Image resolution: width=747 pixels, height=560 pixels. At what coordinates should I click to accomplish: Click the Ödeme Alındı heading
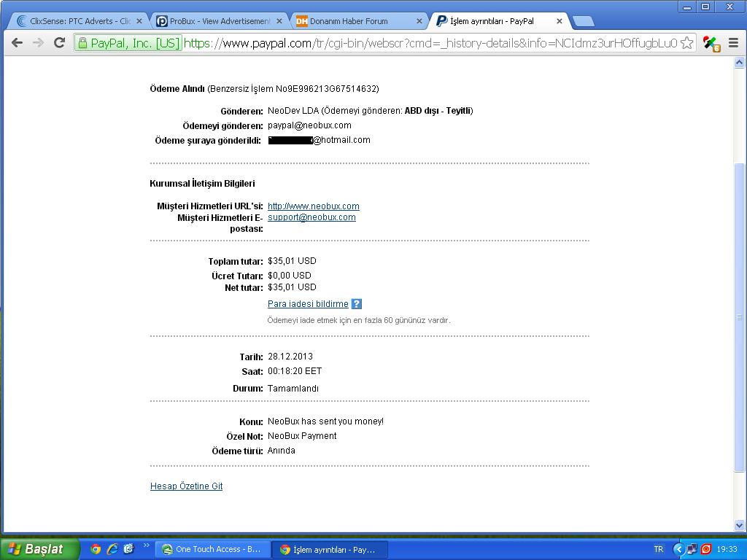tap(177, 88)
